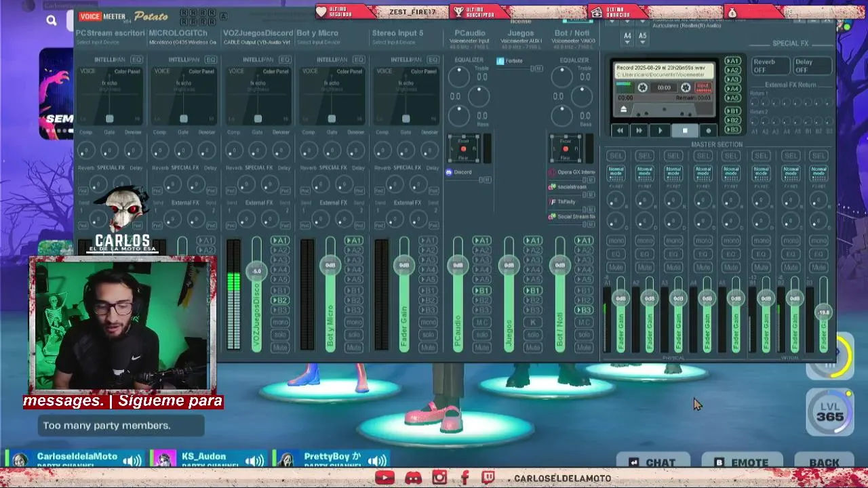Fast-forward the Voicemeeter cassette recorder
The width and height of the screenshot is (868, 488).
coord(639,131)
